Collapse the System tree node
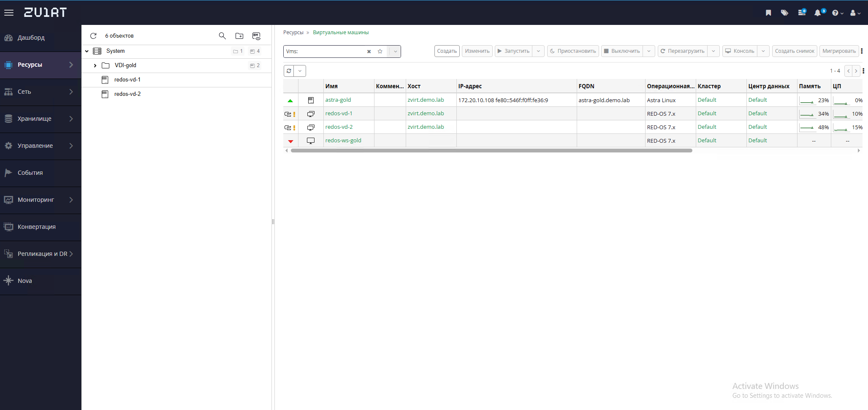The height and width of the screenshot is (410, 868). pyautogui.click(x=87, y=51)
